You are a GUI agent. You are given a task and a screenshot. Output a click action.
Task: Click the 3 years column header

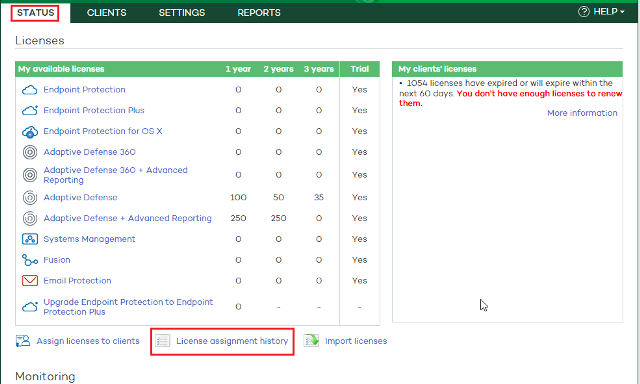(x=319, y=69)
